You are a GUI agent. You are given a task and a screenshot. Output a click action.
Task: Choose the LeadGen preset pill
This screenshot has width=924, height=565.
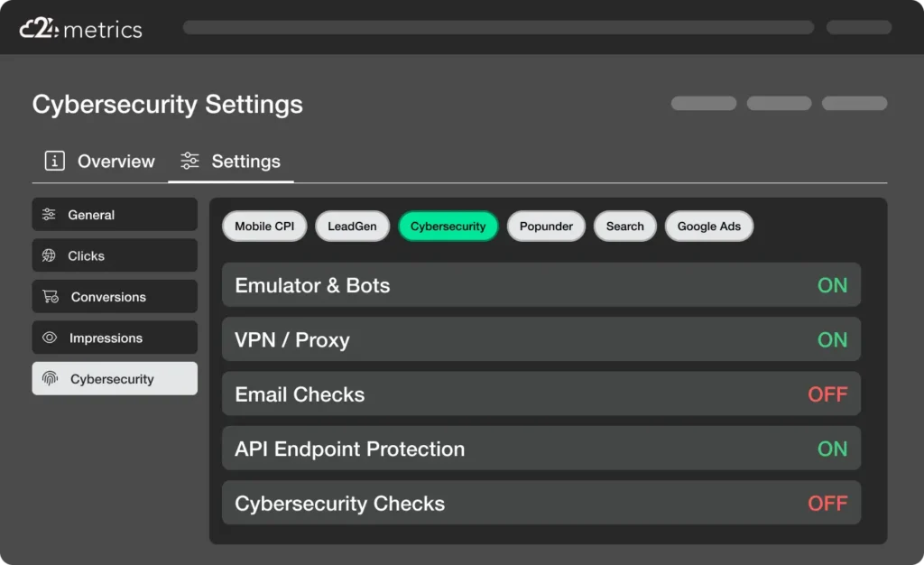pyautogui.click(x=353, y=227)
